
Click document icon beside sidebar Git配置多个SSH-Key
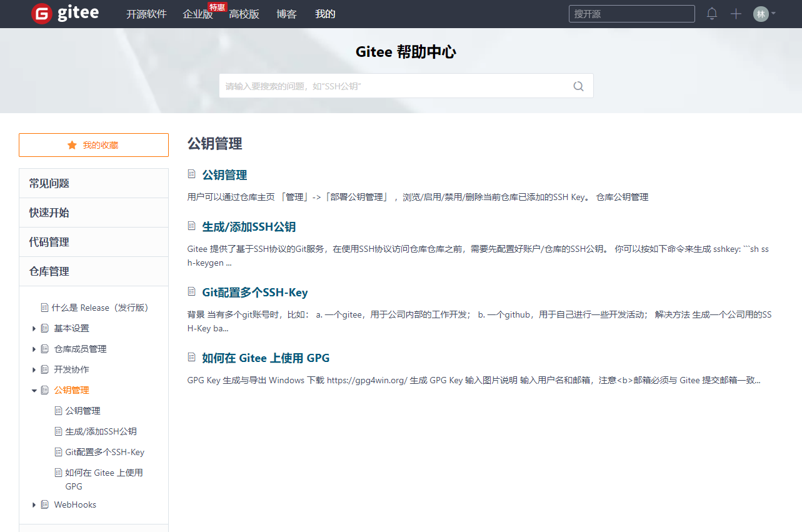tap(59, 452)
